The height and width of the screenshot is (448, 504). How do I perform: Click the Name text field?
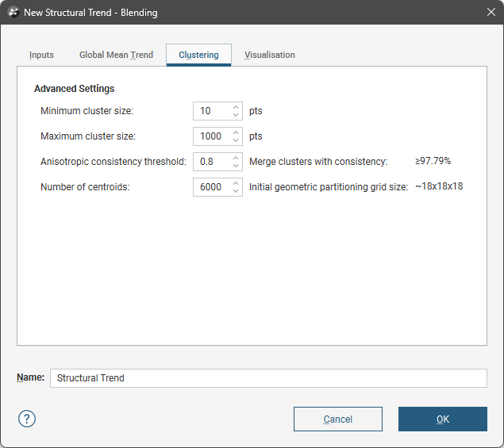coord(267,378)
